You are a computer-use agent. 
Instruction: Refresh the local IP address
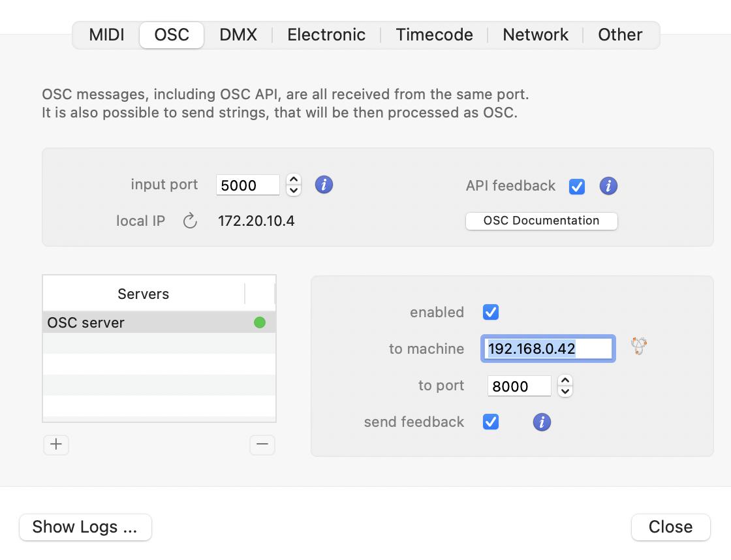(x=190, y=221)
